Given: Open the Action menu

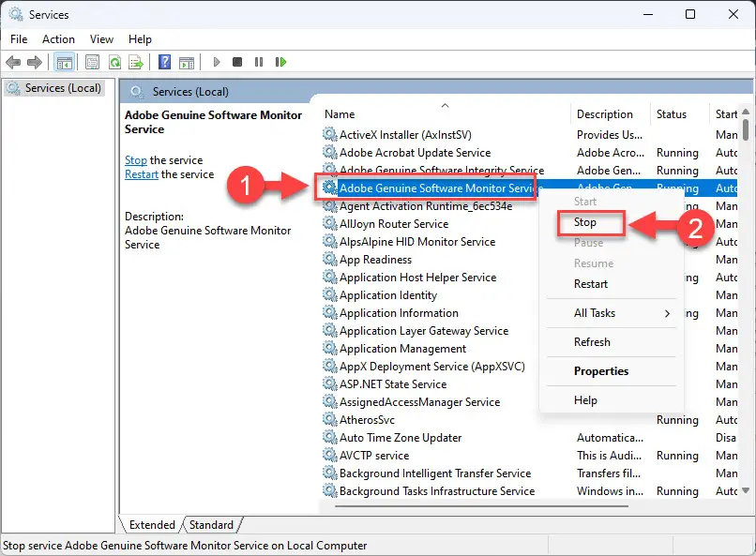Looking at the screenshot, I should (58, 39).
